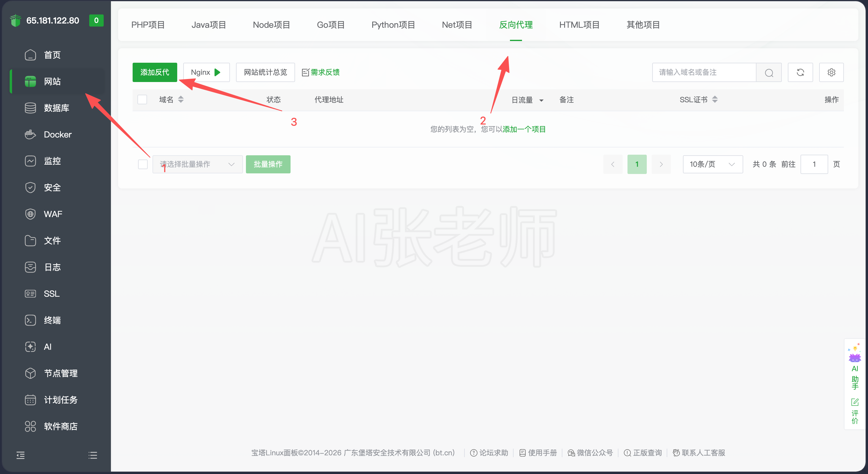868x474 pixels.
Task: Focus the domain or remark search field
Action: click(x=704, y=72)
